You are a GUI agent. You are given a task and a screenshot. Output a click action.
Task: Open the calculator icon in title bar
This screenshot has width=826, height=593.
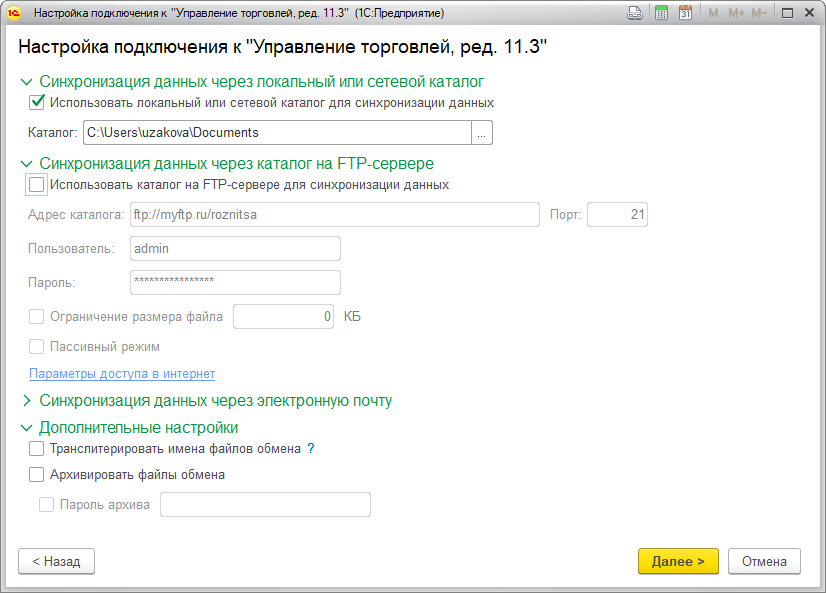pos(661,13)
